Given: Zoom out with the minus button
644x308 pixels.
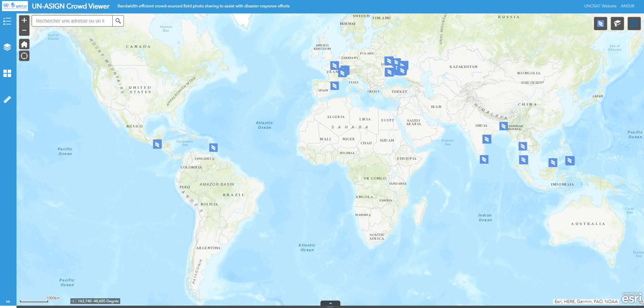Looking at the screenshot, I should coord(24,30).
